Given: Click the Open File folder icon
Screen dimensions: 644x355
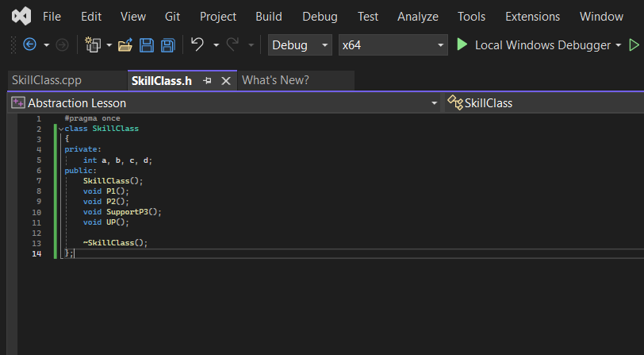Looking at the screenshot, I should 125,44.
